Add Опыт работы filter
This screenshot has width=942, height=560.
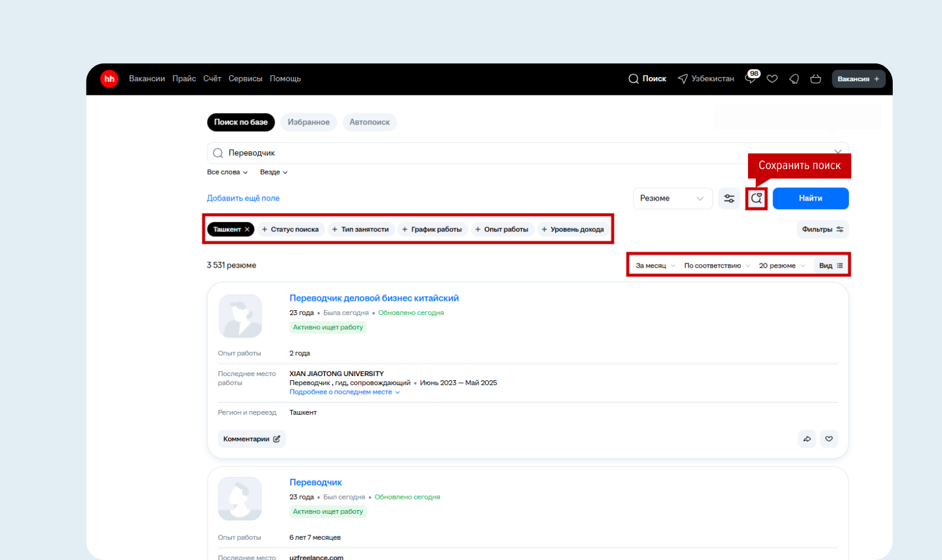tap(501, 230)
